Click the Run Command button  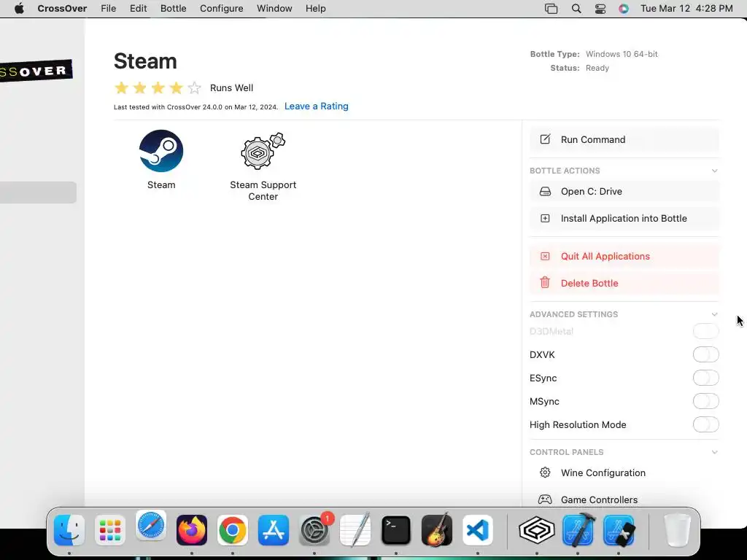coord(624,139)
